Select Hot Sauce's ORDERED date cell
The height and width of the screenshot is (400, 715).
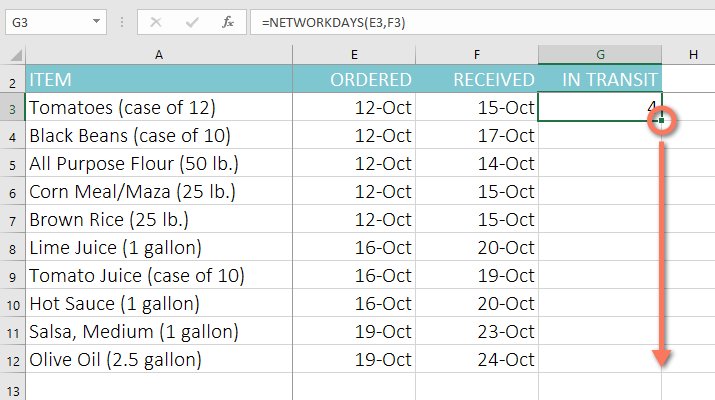[355, 303]
